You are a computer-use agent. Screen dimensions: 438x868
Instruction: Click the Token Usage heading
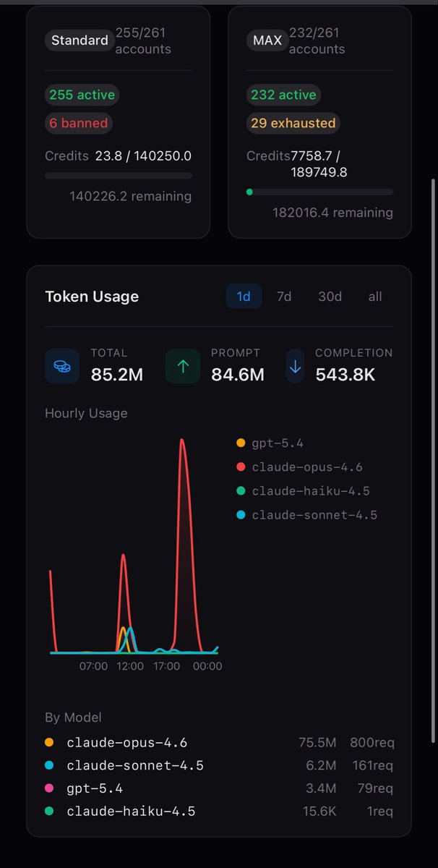click(92, 297)
